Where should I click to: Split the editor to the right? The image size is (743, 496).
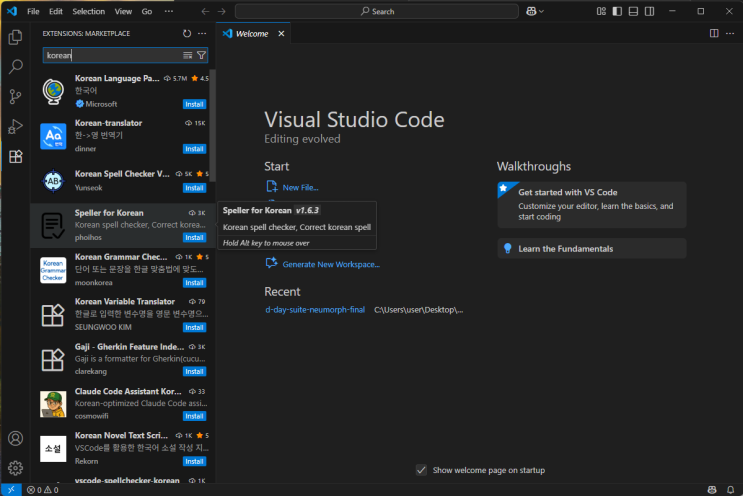point(714,33)
